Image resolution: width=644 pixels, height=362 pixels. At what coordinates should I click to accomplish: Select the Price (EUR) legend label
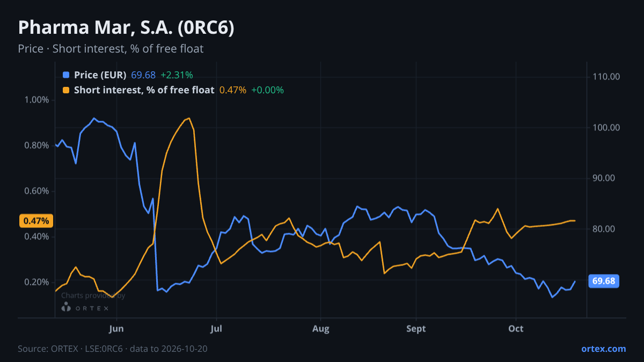[x=100, y=75]
